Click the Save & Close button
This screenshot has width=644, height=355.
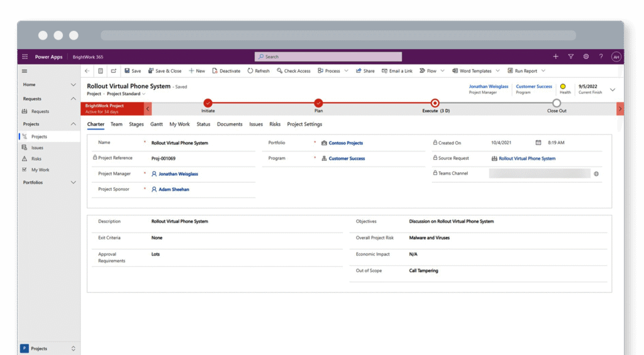pos(164,71)
